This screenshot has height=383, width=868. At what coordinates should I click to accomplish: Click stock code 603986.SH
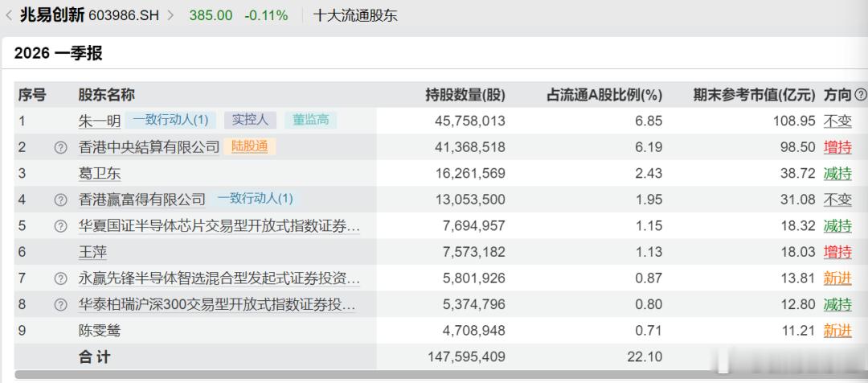[124, 15]
